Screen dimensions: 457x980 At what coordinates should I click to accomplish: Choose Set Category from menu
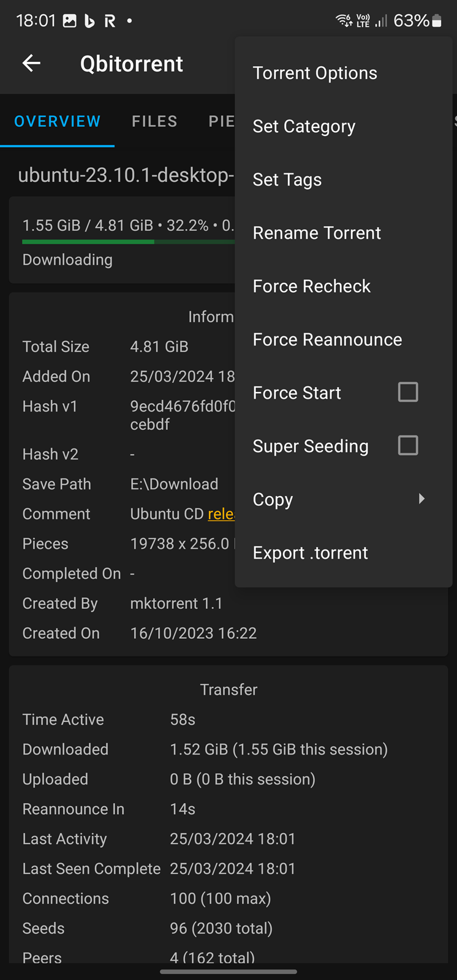point(304,126)
